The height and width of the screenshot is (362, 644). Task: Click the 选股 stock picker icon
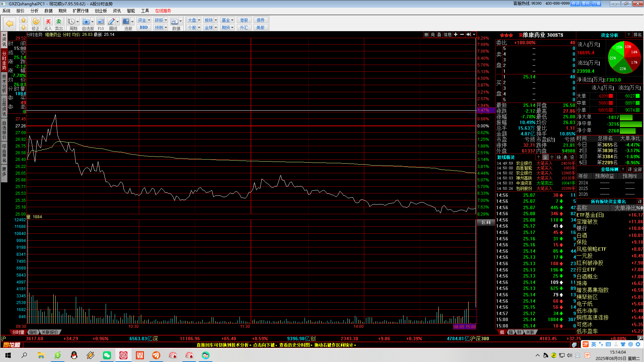tap(126, 21)
